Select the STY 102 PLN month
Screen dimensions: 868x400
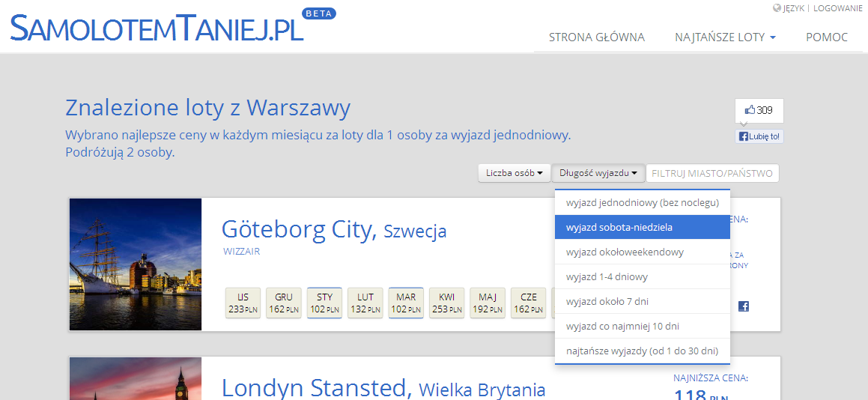[x=324, y=303]
